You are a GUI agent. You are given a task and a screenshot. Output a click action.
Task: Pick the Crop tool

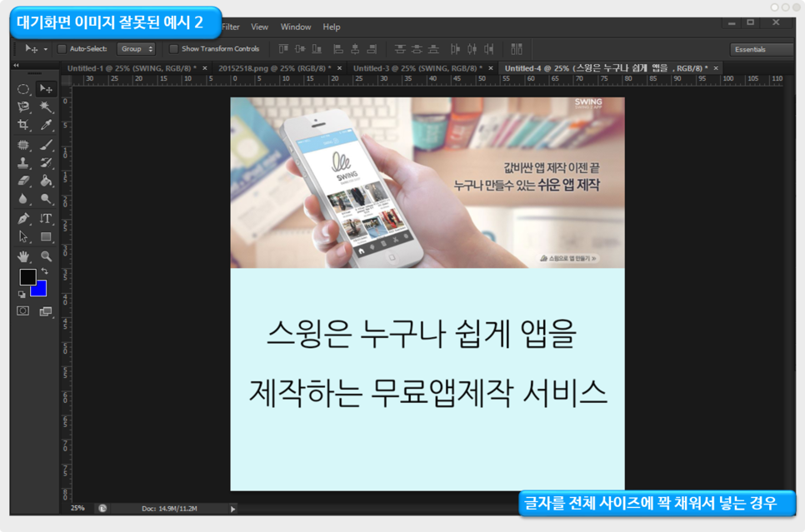point(23,126)
